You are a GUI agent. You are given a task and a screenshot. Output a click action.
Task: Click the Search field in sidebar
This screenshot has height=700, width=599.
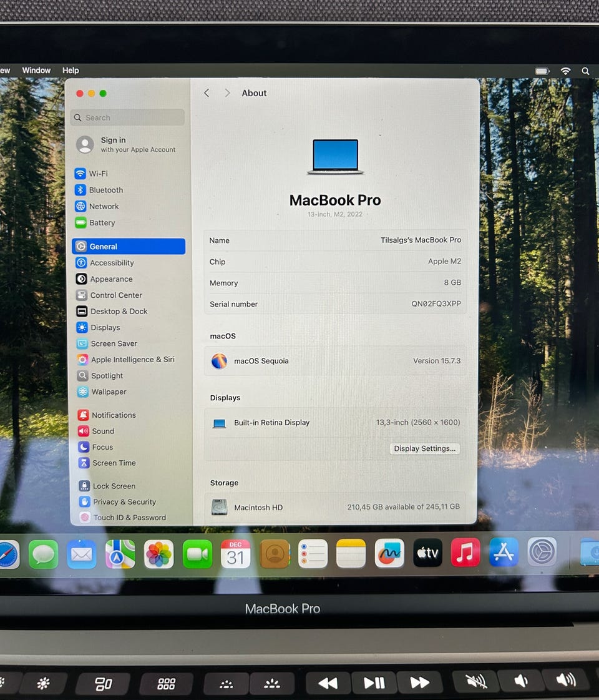(127, 117)
